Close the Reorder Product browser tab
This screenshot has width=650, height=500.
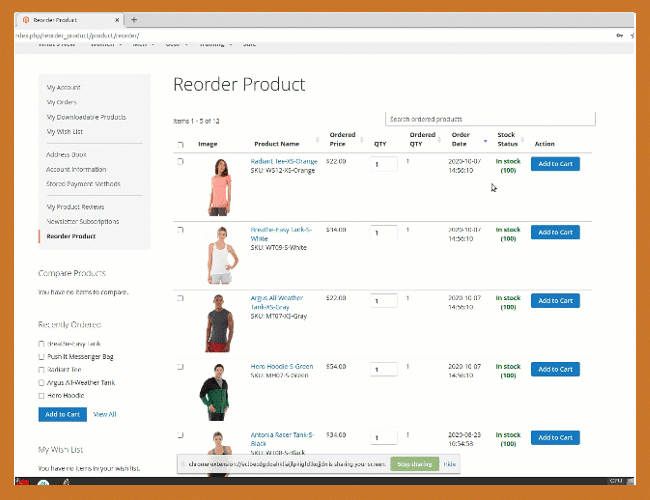tap(116, 19)
